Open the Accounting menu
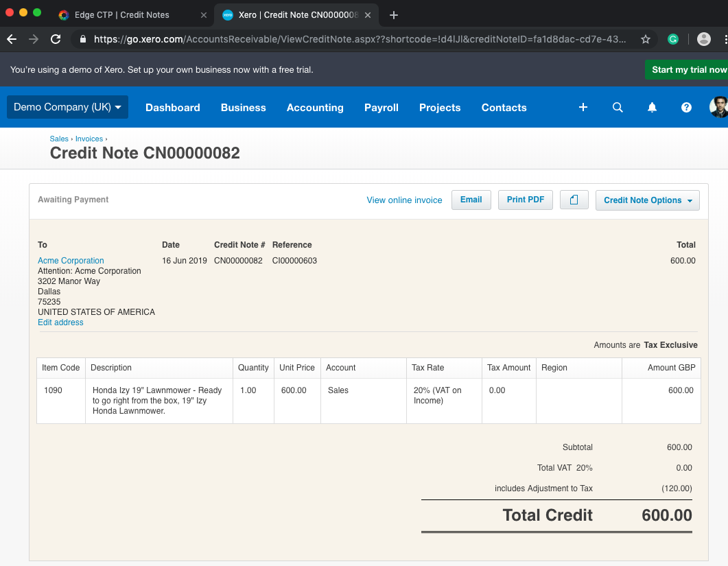 point(315,108)
